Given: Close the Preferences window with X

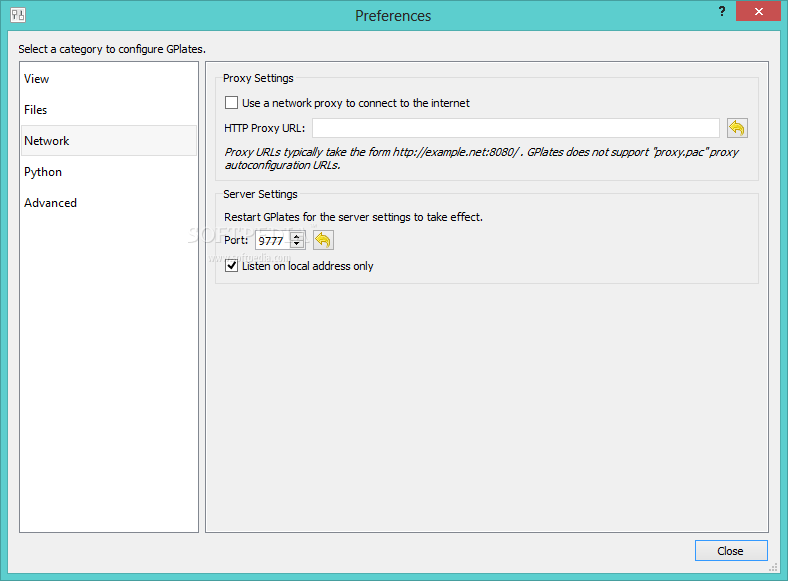Looking at the screenshot, I should coord(758,11).
